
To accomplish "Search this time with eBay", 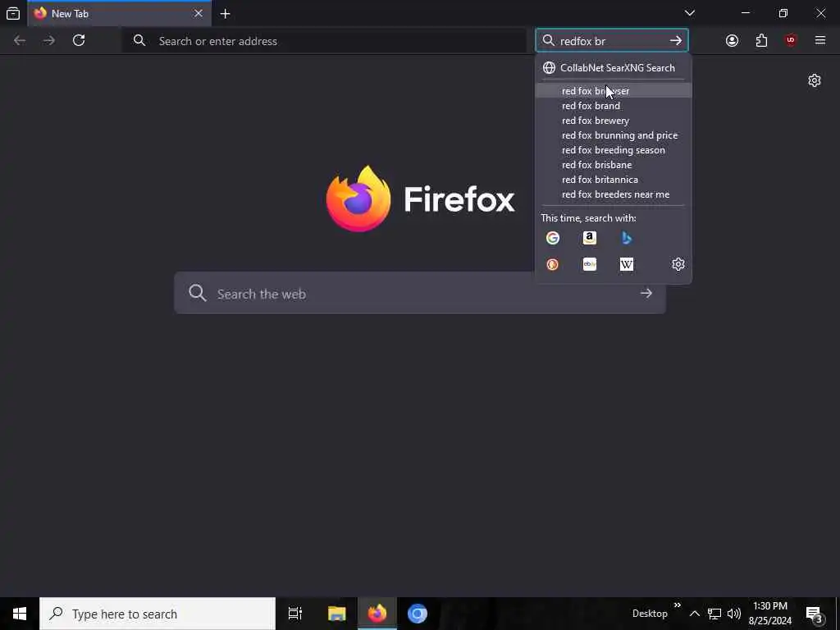I will coord(590,264).
